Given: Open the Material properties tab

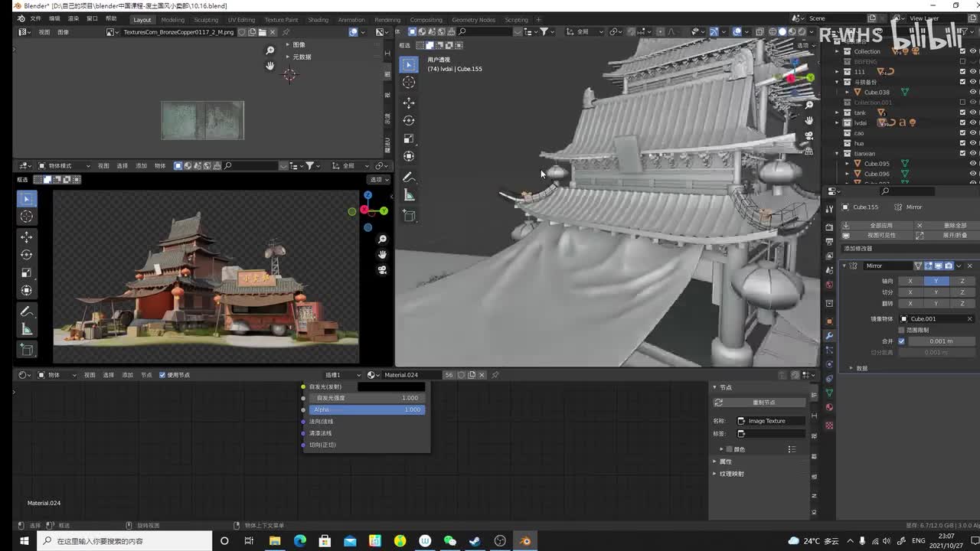Looking at the screenshot, I should (829, 407).
